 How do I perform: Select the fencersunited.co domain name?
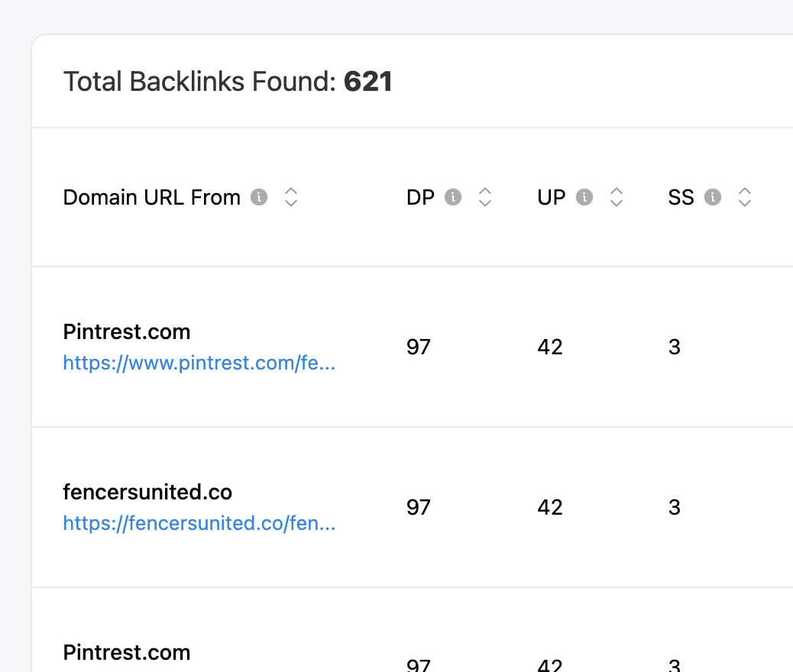point(147,492)
